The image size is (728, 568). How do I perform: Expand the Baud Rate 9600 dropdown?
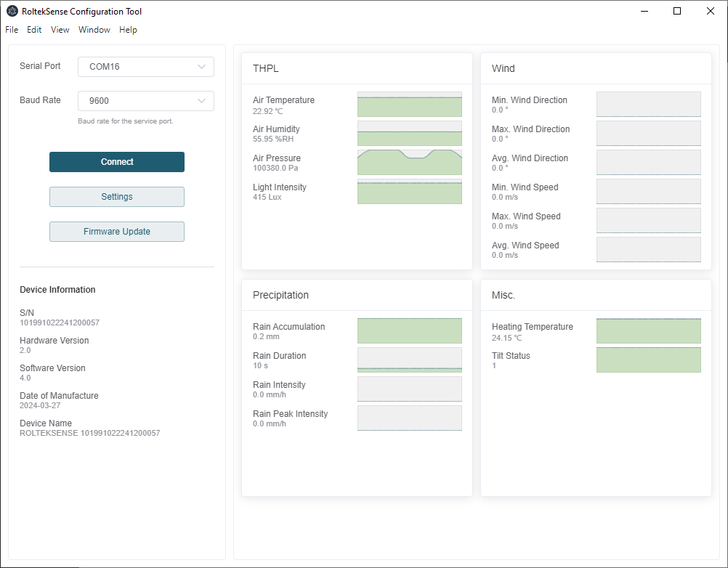(146, 101)
